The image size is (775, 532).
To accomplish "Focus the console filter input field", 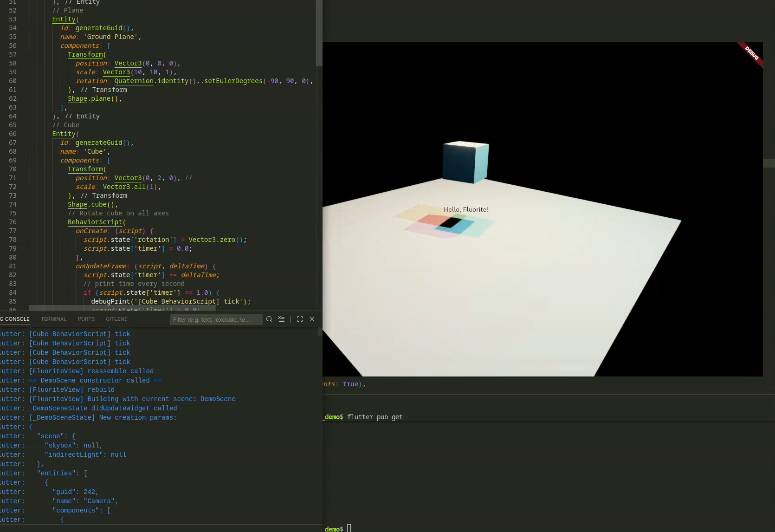I will (215, 319).
